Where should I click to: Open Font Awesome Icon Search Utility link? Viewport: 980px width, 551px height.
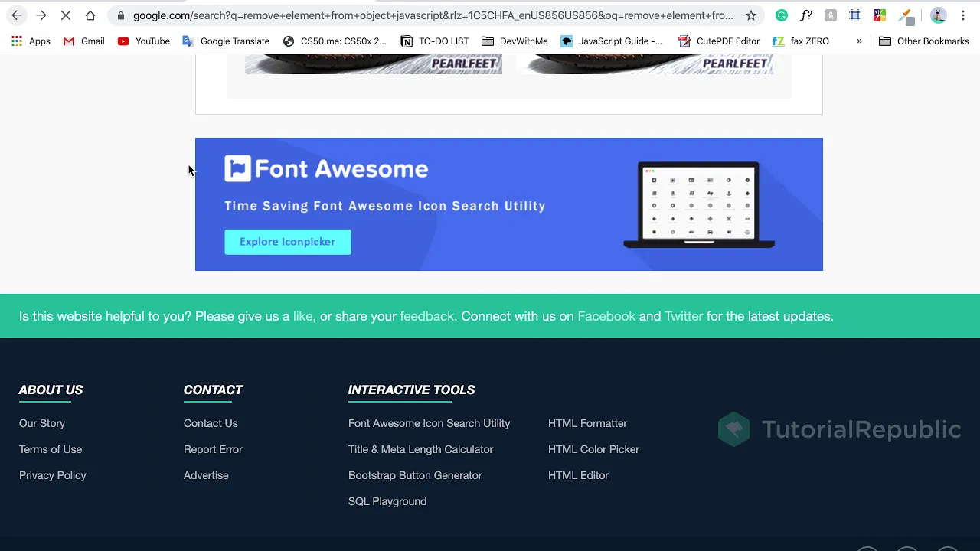(429, 423)
